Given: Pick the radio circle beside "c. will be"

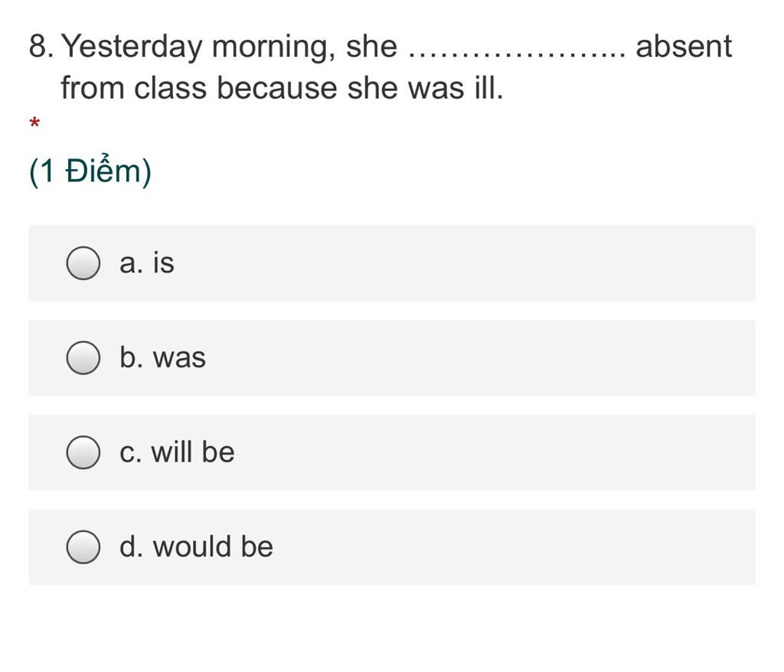Looking at the screenshot, I should [x=83, y=452].
